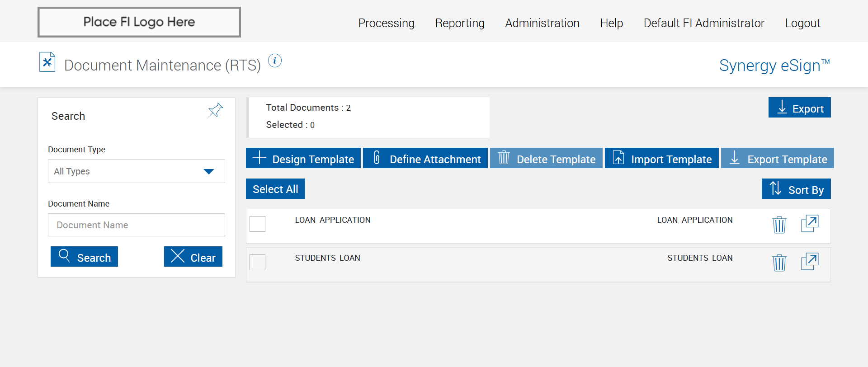
Task: Click the Import Template button
Action: 662,159
